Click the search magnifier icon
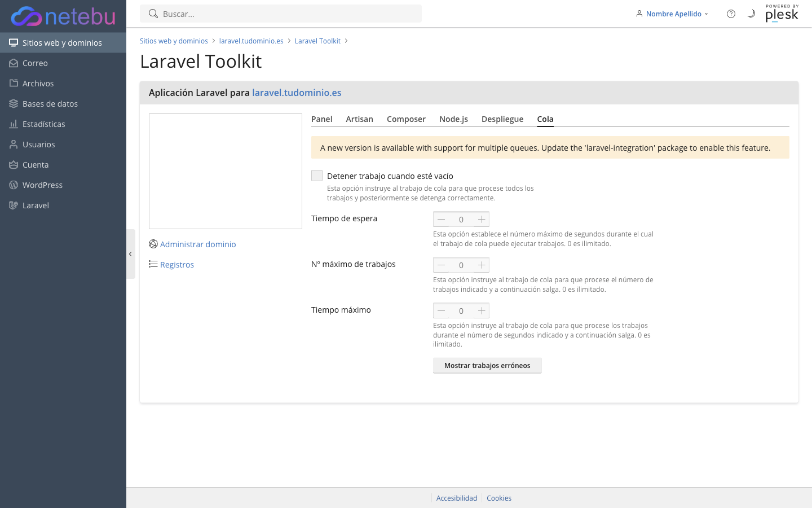 pos(153,14)
